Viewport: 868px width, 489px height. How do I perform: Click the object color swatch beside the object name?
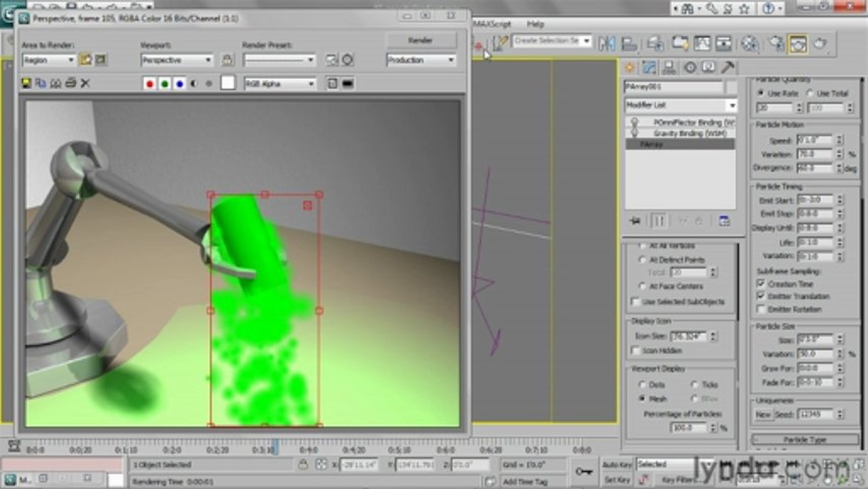(731, 87)
